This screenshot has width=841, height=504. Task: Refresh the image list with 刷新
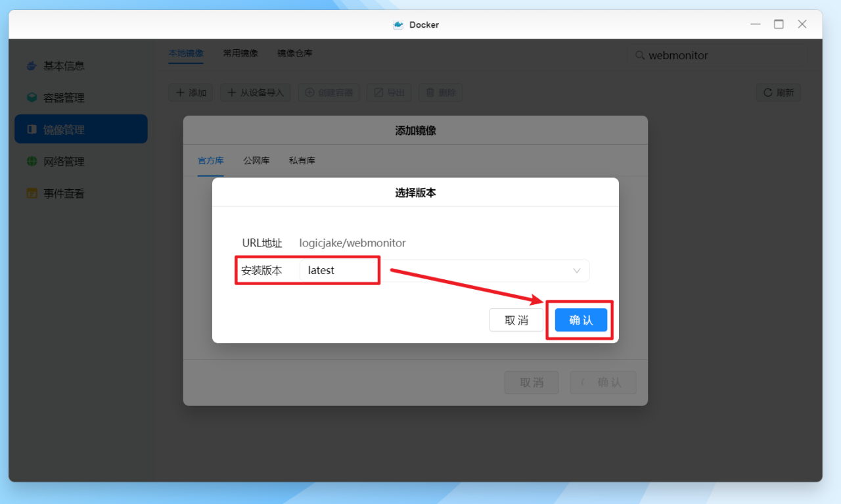(x=778, y=92)
